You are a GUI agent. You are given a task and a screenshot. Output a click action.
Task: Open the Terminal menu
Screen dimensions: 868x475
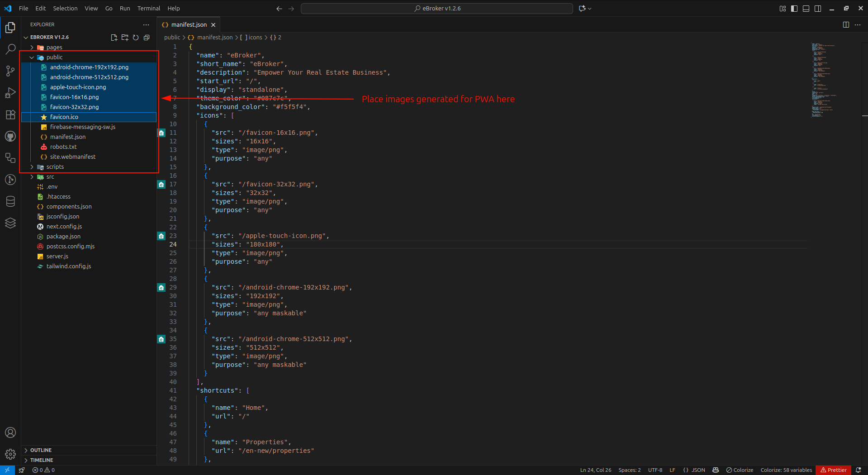point(148,9)
